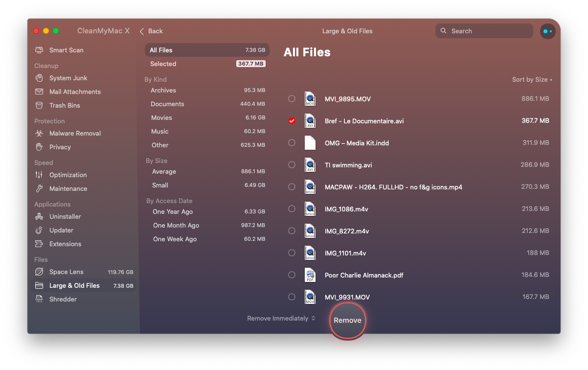
Task: Click the search magnifier icon
Action: (x=444, y=31)
